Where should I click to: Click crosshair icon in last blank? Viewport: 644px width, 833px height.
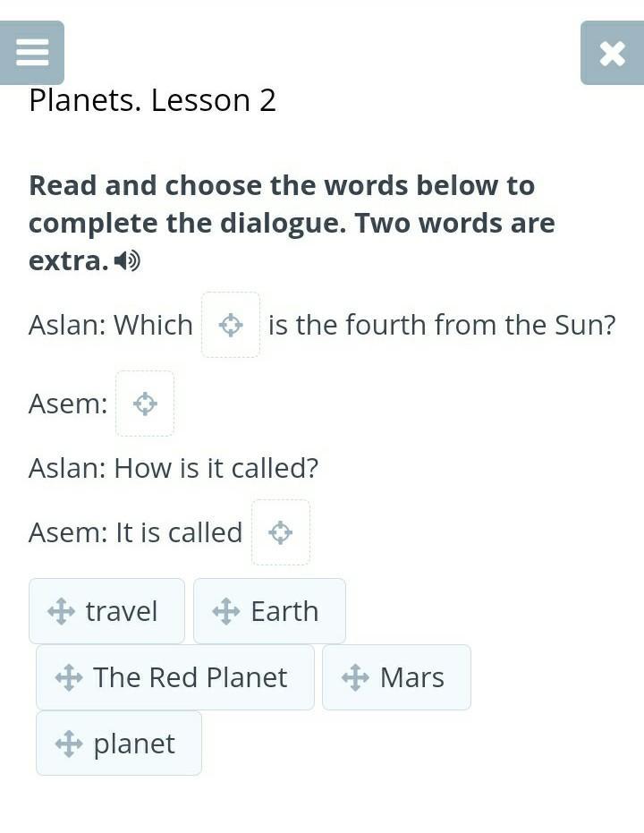click(280, 532)
